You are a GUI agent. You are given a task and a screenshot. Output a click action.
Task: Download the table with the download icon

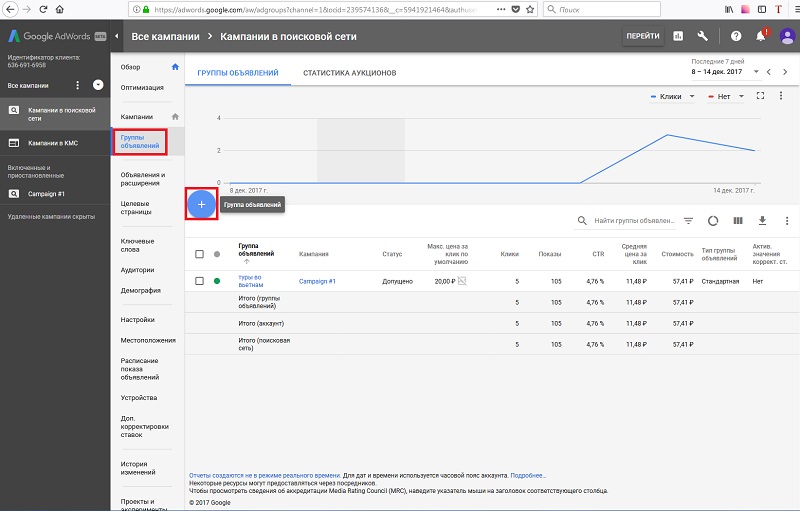coord(762,221)
